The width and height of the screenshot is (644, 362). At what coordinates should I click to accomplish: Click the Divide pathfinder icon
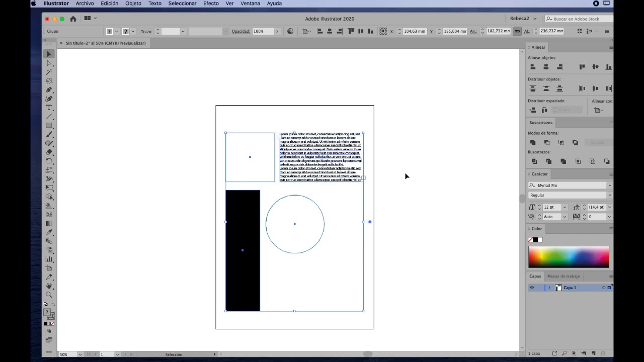click(x=534, y=161)
